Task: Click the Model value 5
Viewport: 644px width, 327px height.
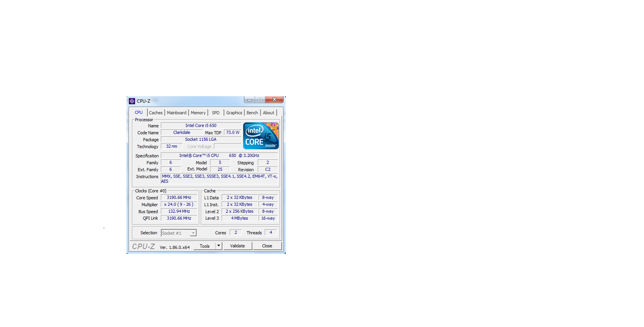Action: pyautogui.click(x=220, y=162)
